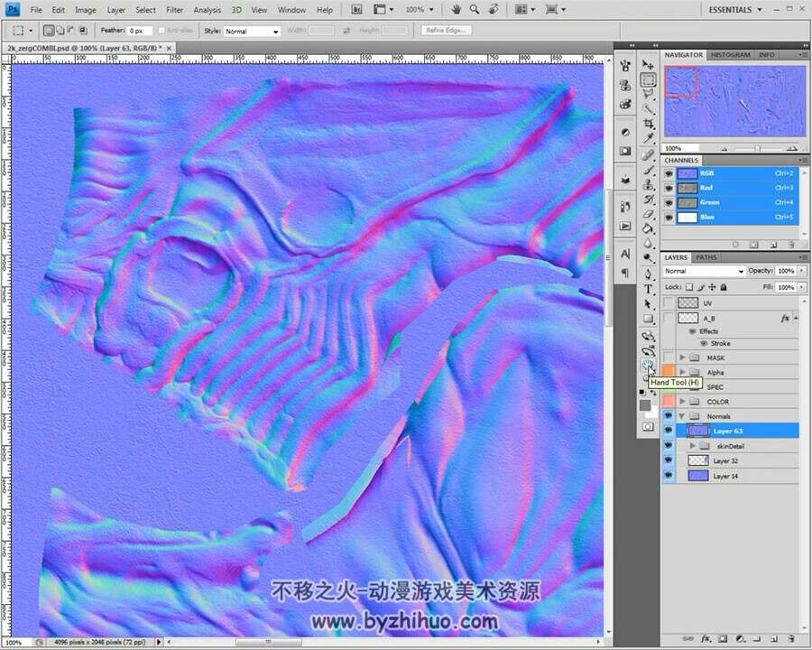This screenshot has height=650, width=812.
Task: Show the UV layer
Action: coord(669,302)
